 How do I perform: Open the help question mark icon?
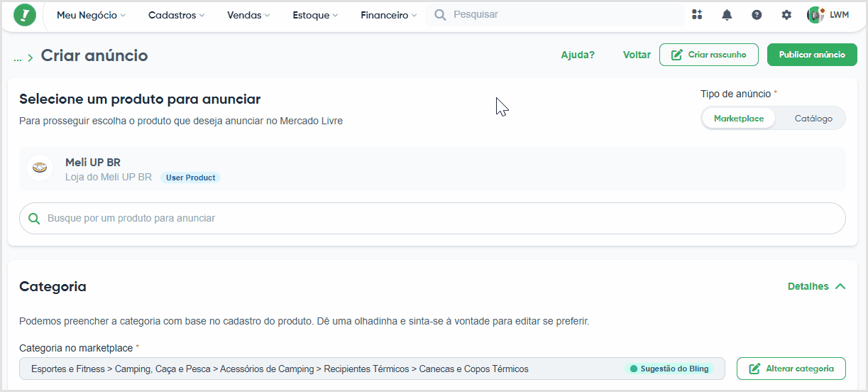pyautogui.click(x=757, y=15)
